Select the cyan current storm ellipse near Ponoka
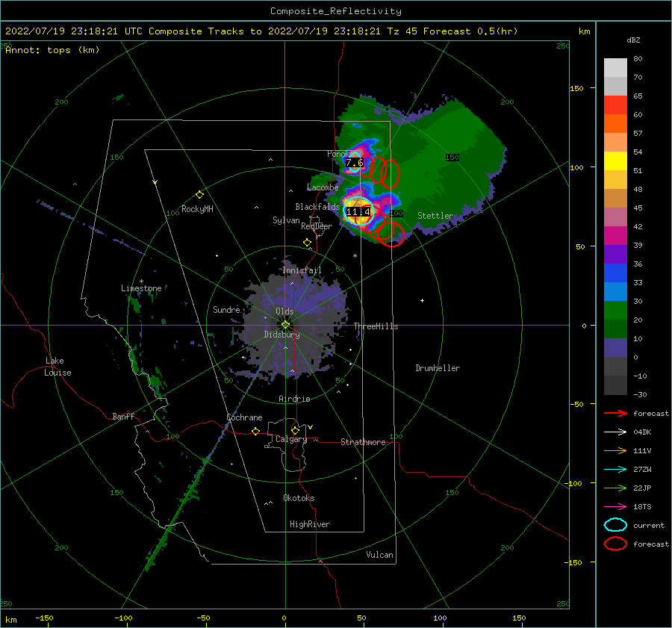 pos(355,163)
